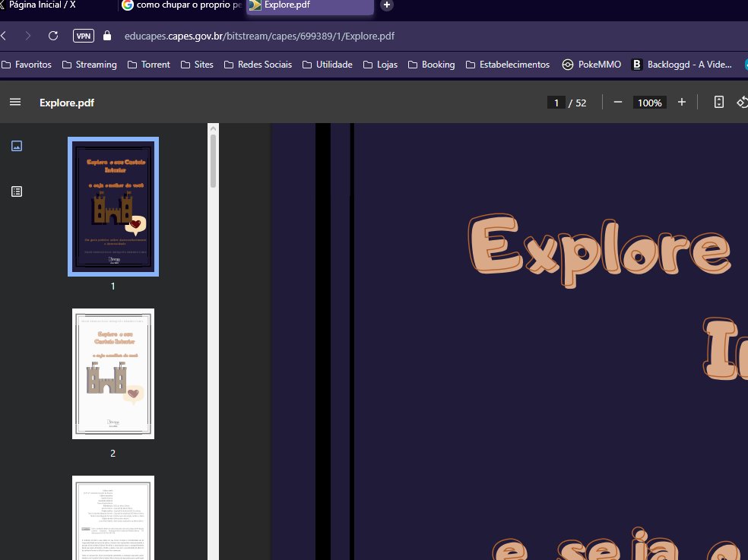
Task: Toggle the VPN badge
Action: [84, 36]
